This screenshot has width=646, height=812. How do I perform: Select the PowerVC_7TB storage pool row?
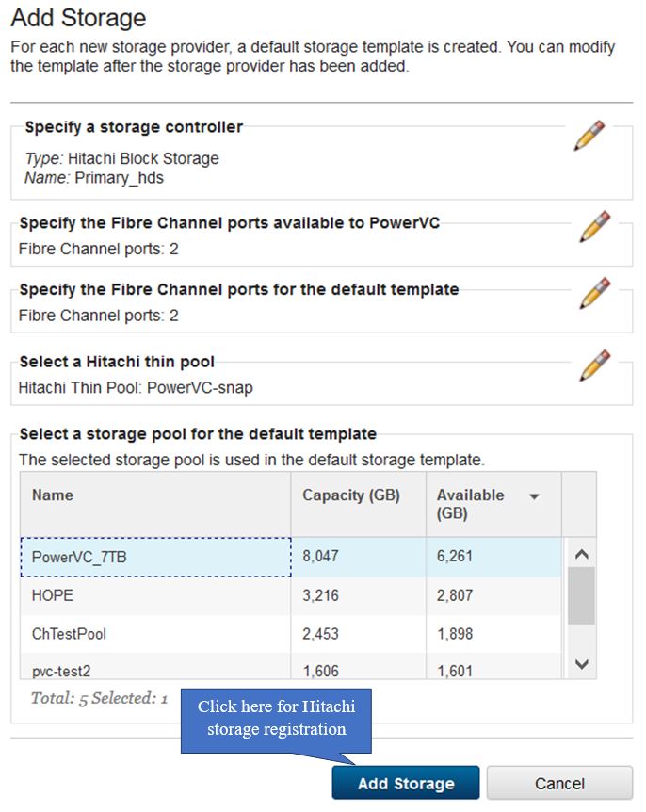click(291, 558)
